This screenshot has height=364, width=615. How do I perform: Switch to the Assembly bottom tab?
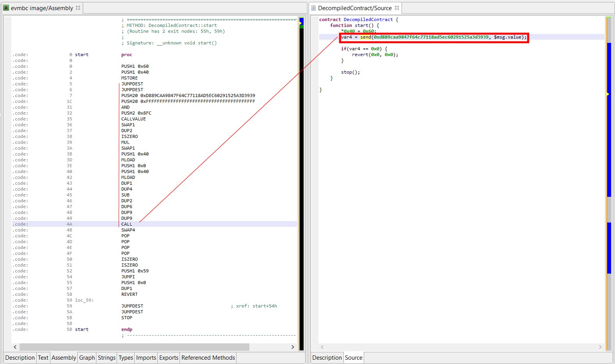(64, 358)
